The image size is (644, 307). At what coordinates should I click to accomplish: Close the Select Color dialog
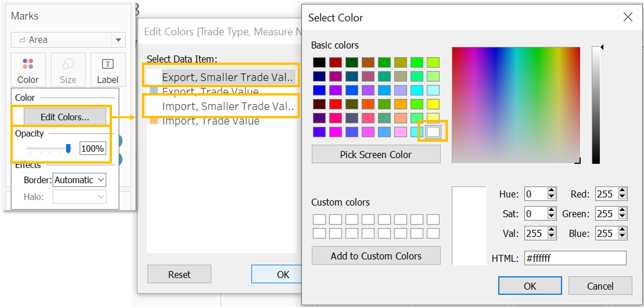pos(628,17)
